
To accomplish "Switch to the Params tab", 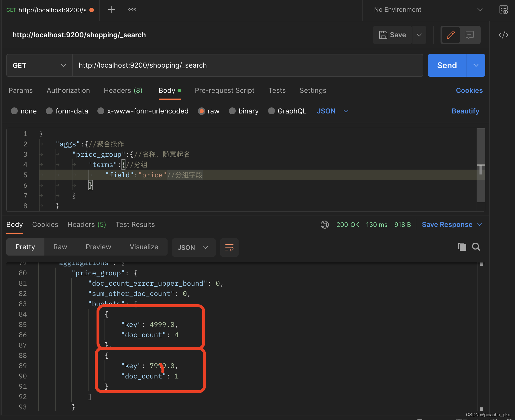I will tap(21, 91).
